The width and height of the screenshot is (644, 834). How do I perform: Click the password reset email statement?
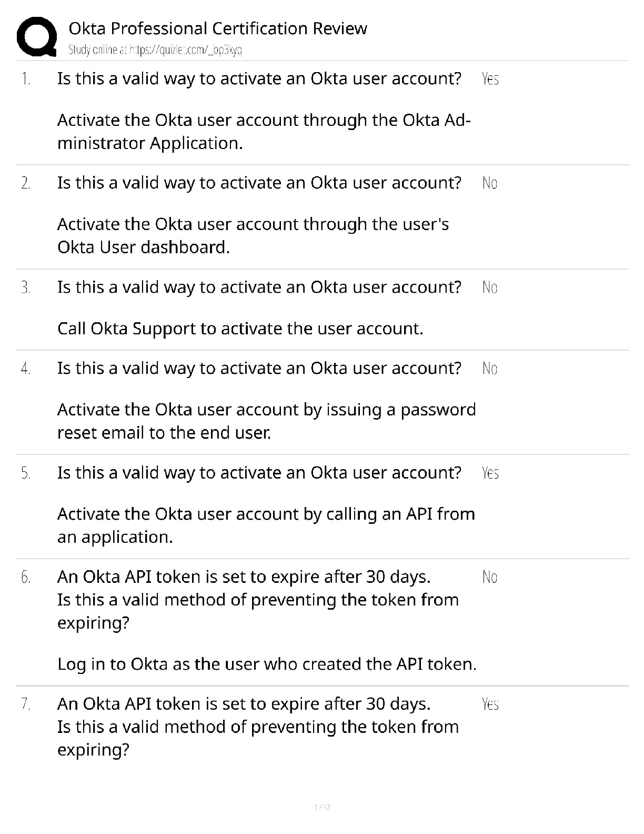[x=267, y=421]
